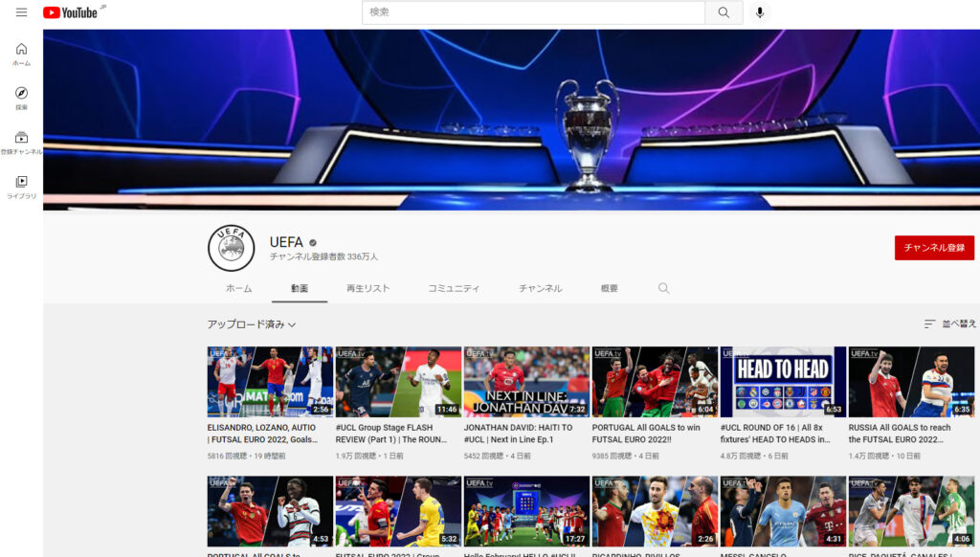Screen dimensions: 980x557
Task: Switch to the コミュニティ tab
Action: pyautogui.click(x=454, y=288)
